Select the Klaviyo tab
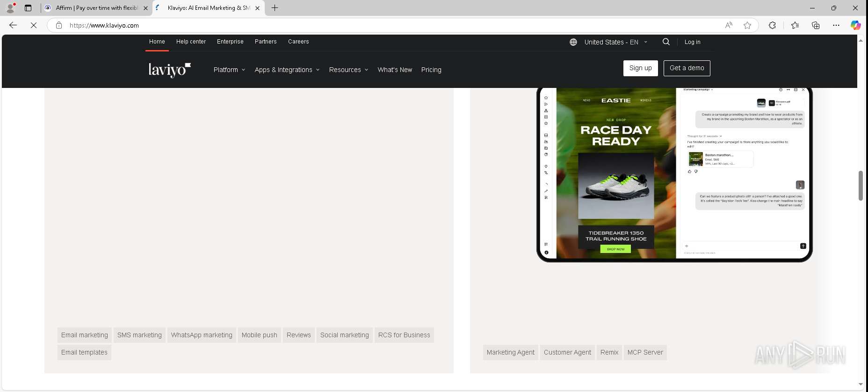 click(208, 8)
